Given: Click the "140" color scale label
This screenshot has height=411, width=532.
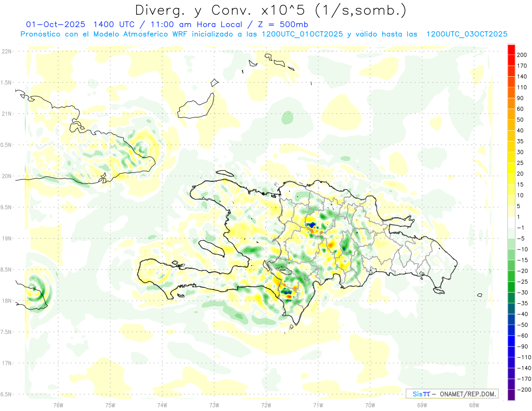Looking at the screenshot, I should [522, 76].
